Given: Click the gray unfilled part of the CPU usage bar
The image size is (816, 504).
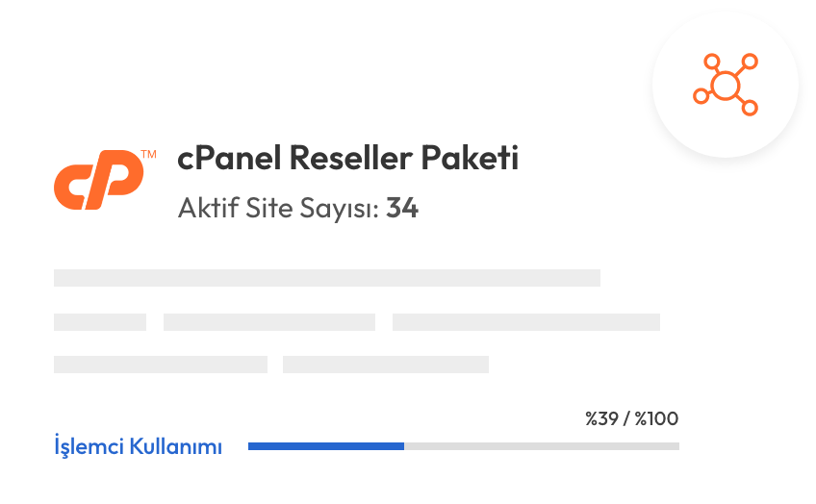Looking at the screenshot, I should (x=542, y=446).
